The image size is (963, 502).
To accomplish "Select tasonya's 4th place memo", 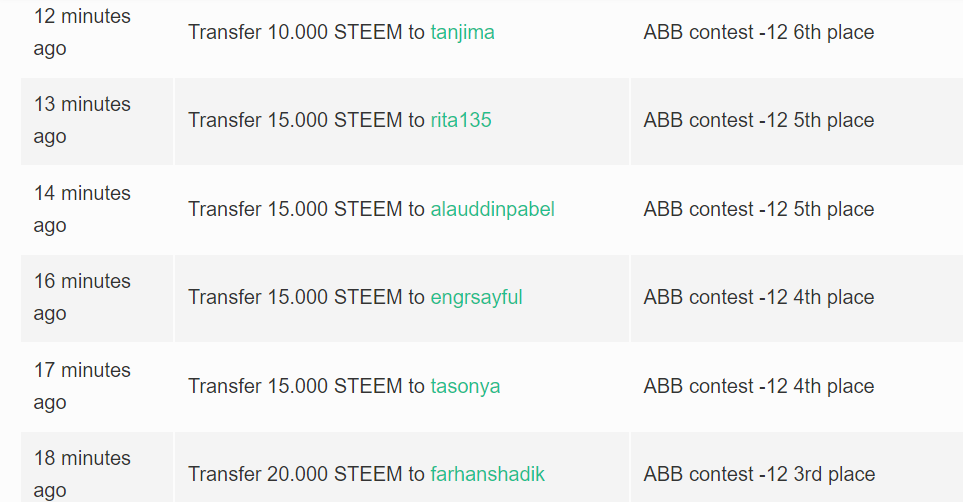I will 759,386.
